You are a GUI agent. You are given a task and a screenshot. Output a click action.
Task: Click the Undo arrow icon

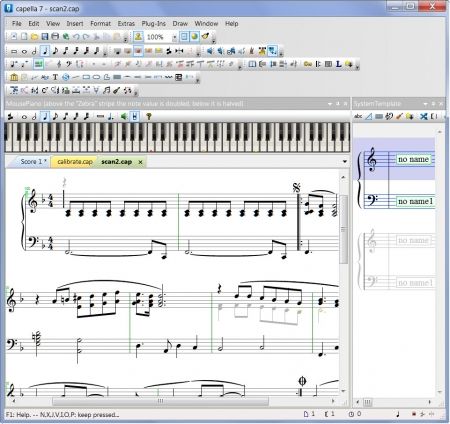(76, 37)
